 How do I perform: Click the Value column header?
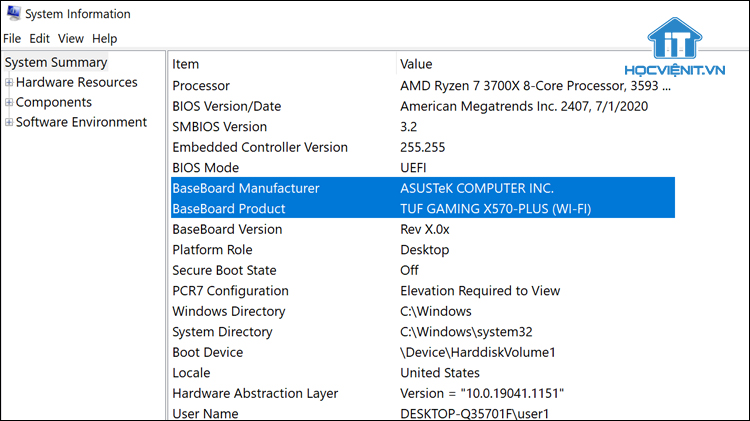[416, 64]
